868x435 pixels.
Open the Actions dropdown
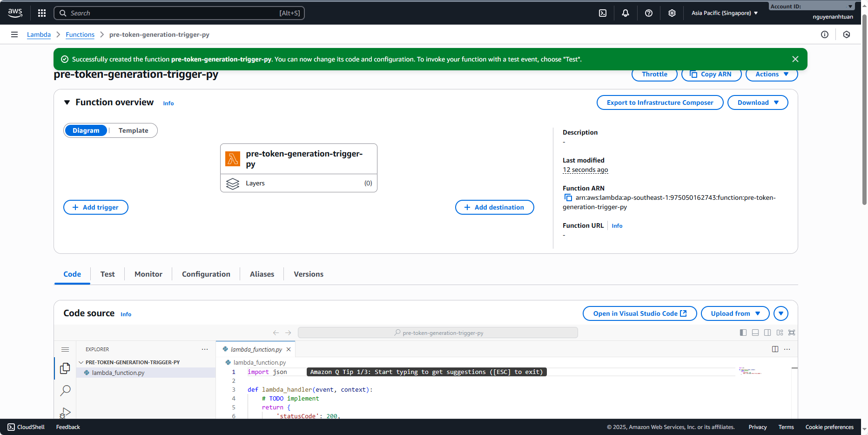[771, 75]
